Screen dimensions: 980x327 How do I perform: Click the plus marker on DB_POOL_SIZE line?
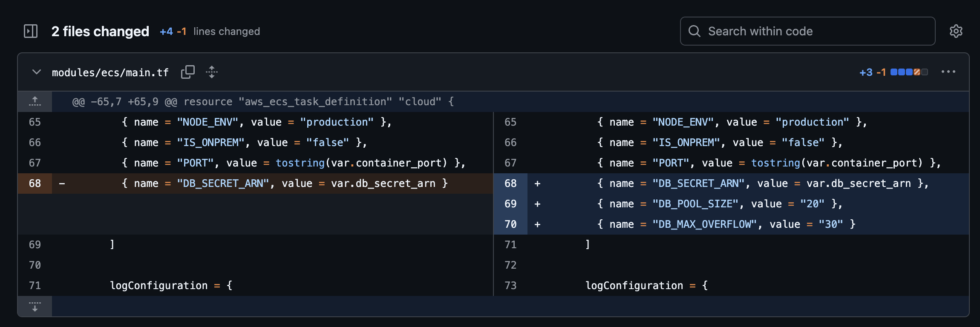(x=537, y=204)
